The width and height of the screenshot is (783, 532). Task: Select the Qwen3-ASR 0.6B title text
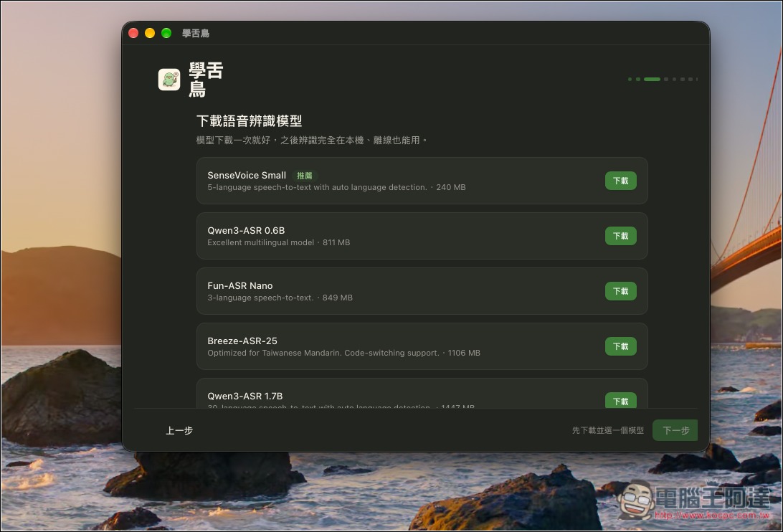[x=246, y=230]
